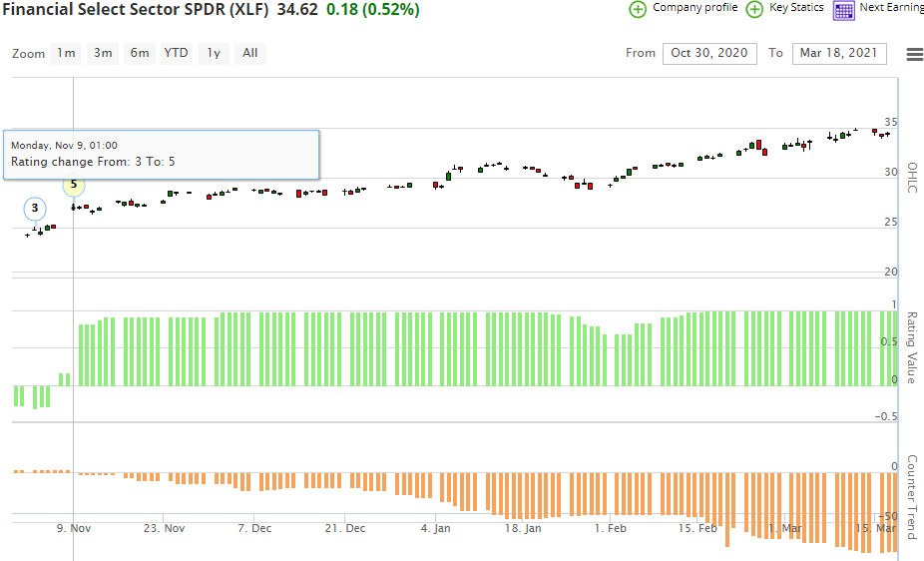
Task: Select the 1m zoom range
Action: point(67,53)
